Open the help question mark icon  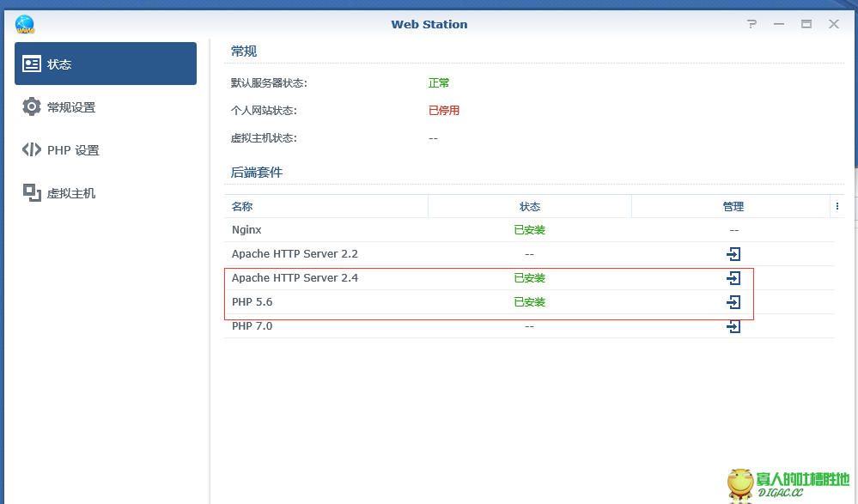pos(752,24)
